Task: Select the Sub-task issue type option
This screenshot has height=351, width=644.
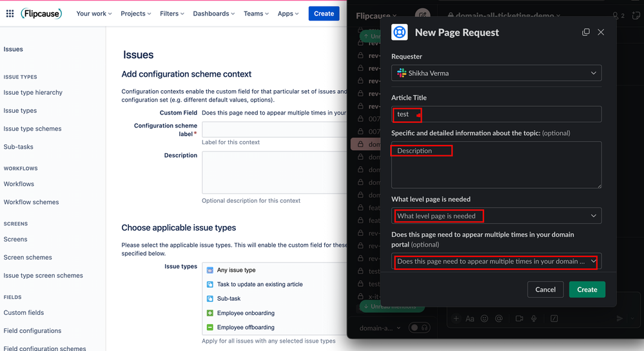Action: pyautogui.click(x=229, y=298)
